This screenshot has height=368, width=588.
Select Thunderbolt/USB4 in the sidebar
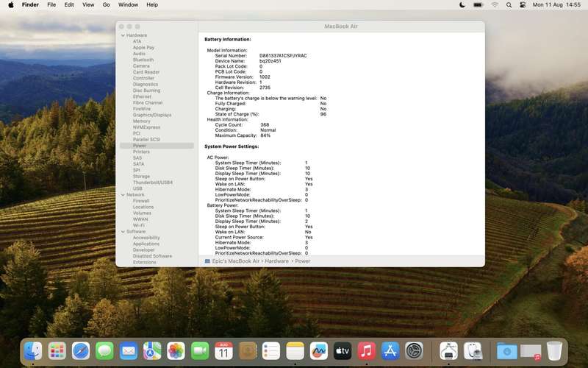153,183
